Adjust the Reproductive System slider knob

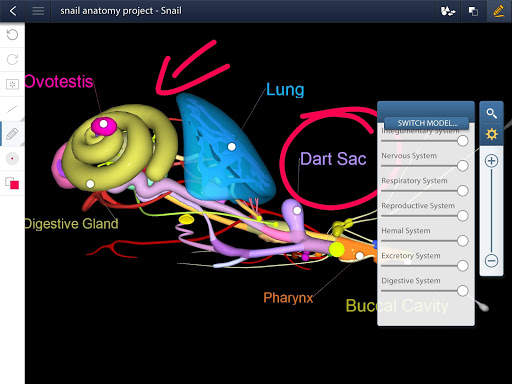(463, 216)
